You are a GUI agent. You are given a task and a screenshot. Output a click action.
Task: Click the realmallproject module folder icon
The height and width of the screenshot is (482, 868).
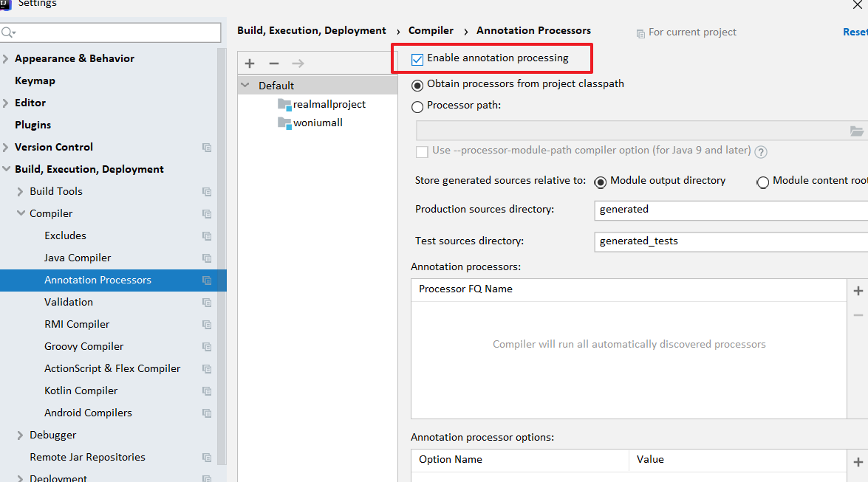point(285,105)
